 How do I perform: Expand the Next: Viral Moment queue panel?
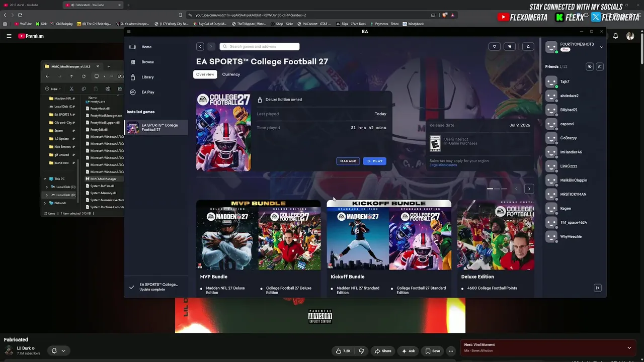629,347
